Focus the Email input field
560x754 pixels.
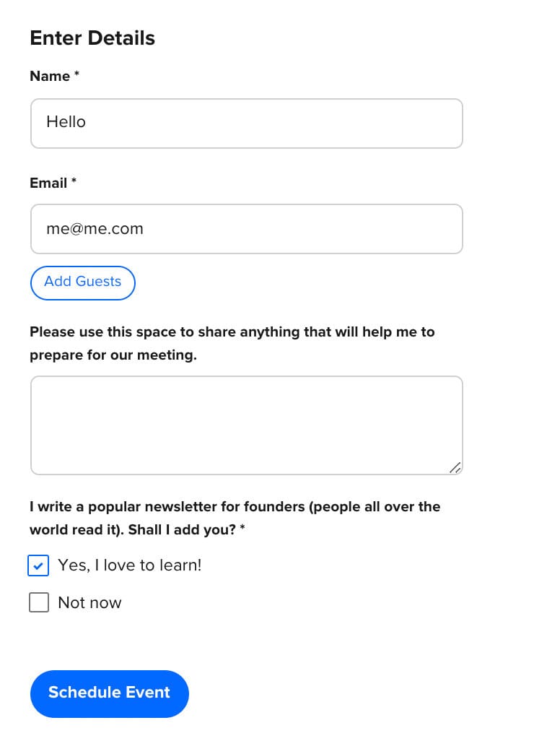pos(289,229)
